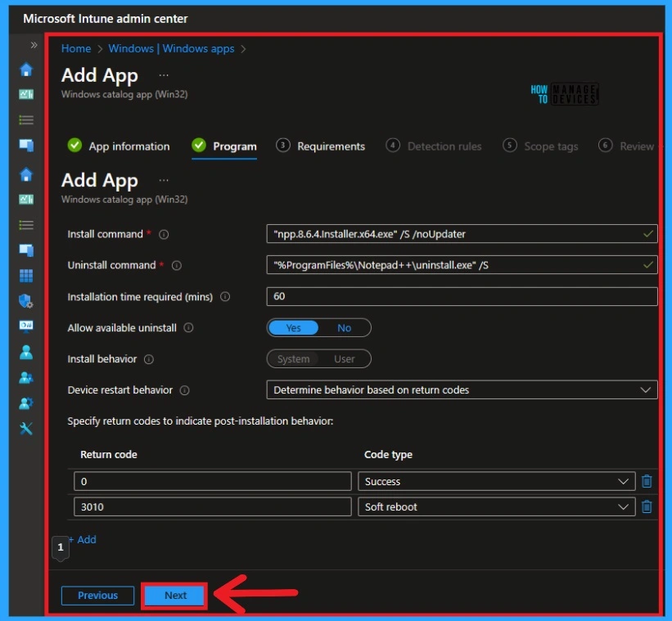Set Allow available uninstall to No
This screenshot has height=621, width=672.
(x=344, y=328)
